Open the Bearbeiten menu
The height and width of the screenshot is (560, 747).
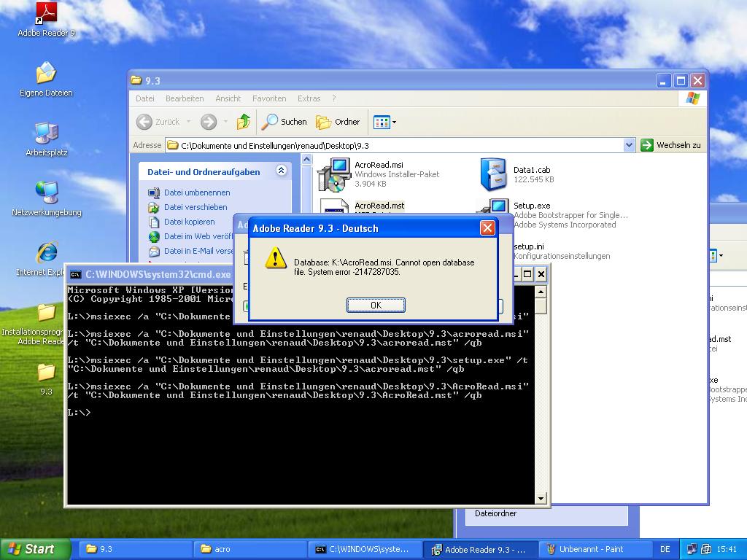(185, 98)
